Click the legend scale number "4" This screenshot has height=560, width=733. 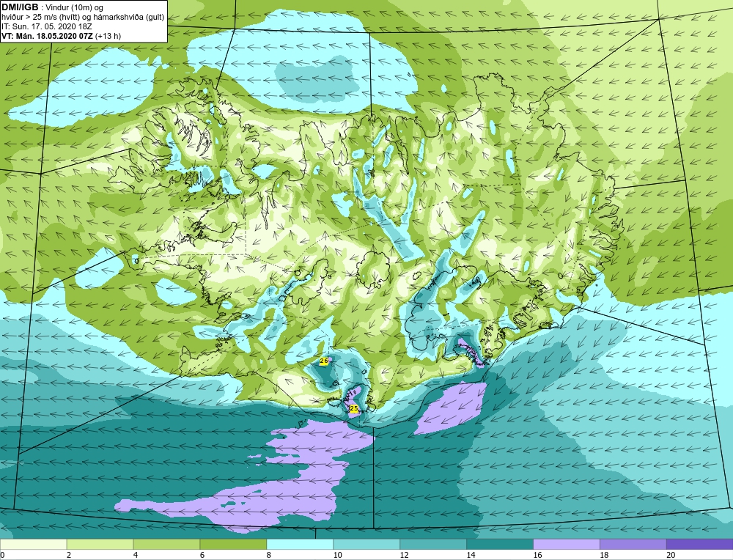tap(136, 555)
